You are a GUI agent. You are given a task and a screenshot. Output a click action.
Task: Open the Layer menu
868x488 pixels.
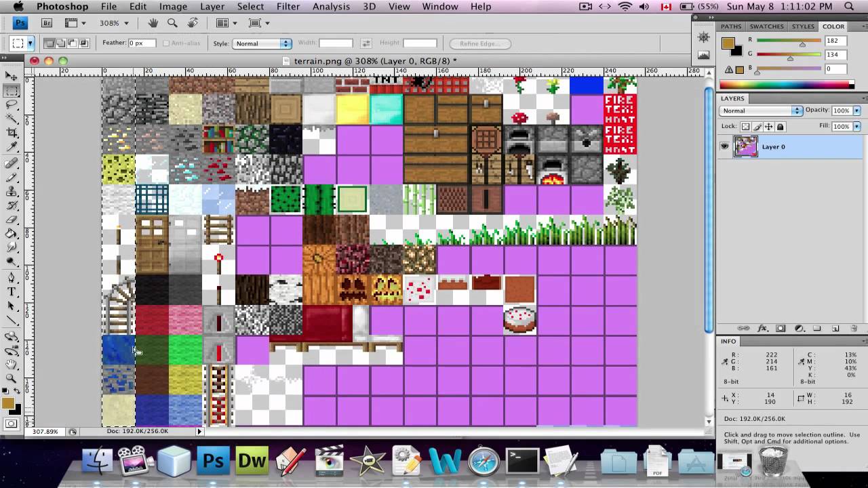click(x=212, y=6)
